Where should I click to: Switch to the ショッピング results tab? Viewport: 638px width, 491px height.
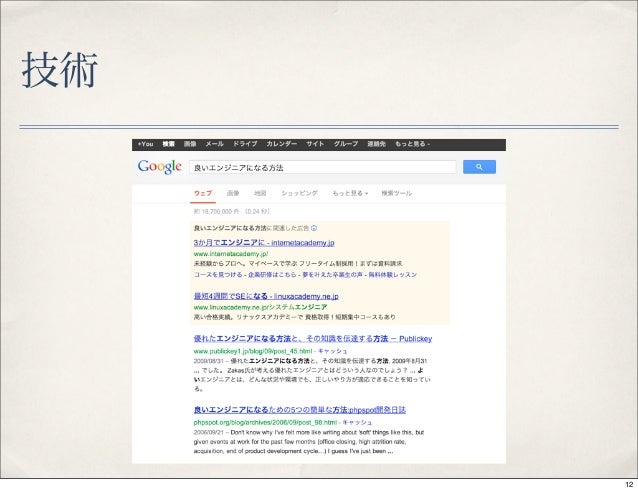pyautogui.click(x=299, y=193)
